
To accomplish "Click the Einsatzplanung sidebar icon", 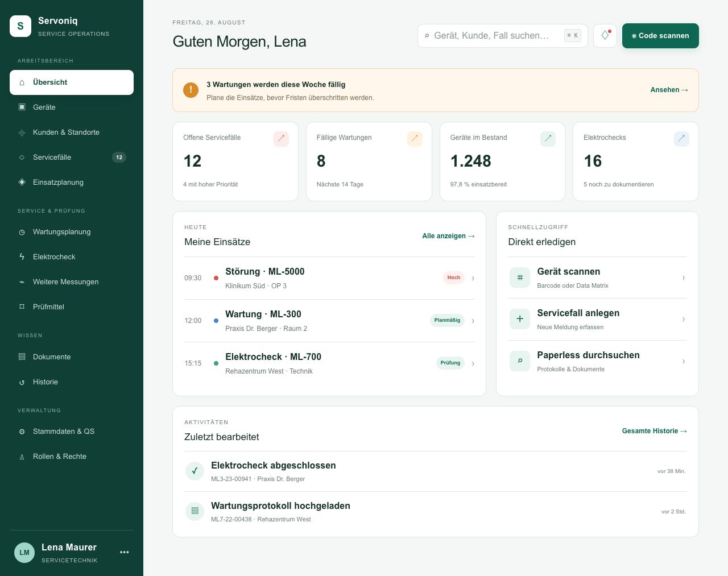I will (22, 182).
